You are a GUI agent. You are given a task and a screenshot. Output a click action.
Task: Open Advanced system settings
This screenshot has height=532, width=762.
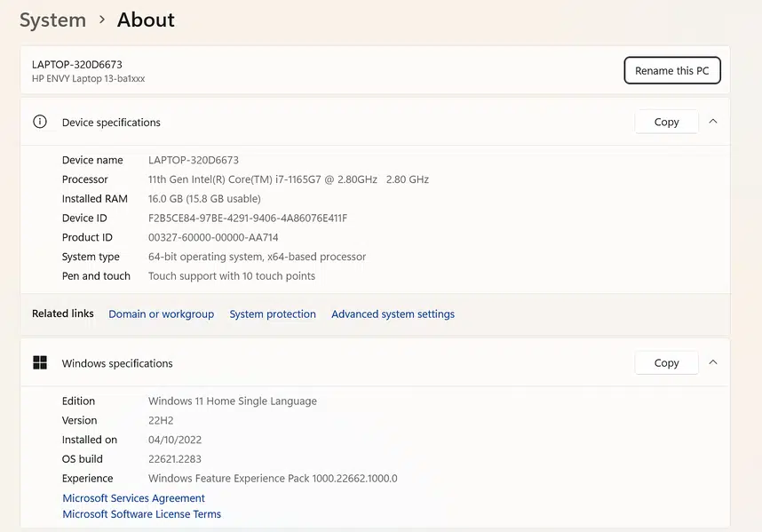393,314
